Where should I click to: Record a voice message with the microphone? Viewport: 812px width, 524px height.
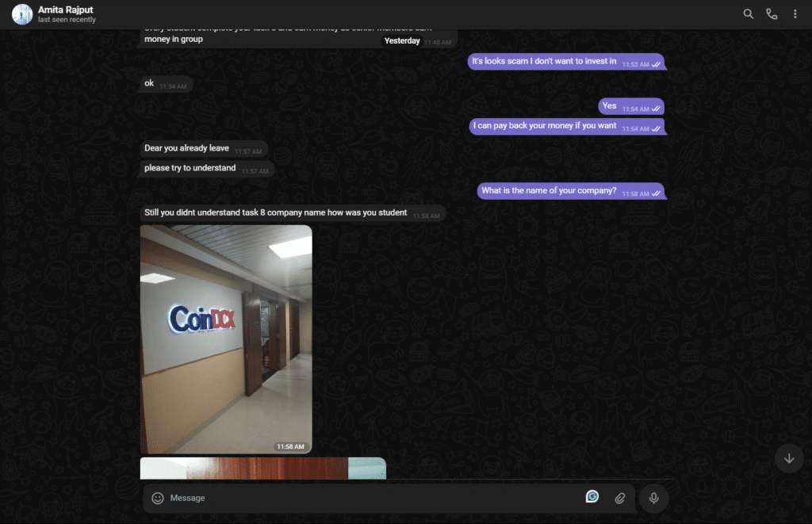pos(653,498)
